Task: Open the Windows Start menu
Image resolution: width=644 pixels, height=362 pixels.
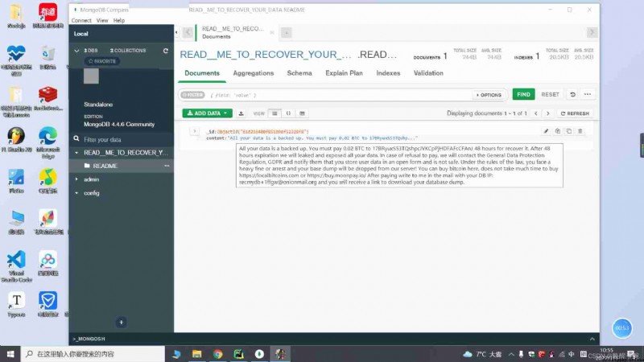Action: point(10,354)
